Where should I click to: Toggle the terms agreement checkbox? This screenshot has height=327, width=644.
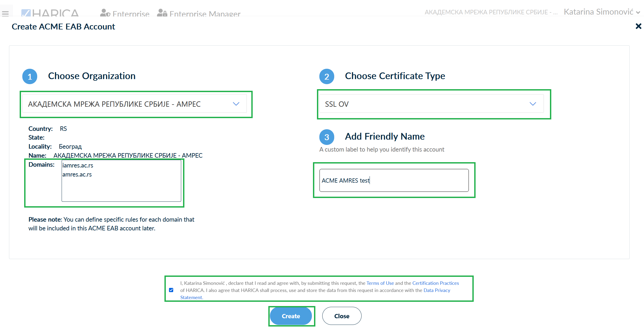tap(171, 290)
